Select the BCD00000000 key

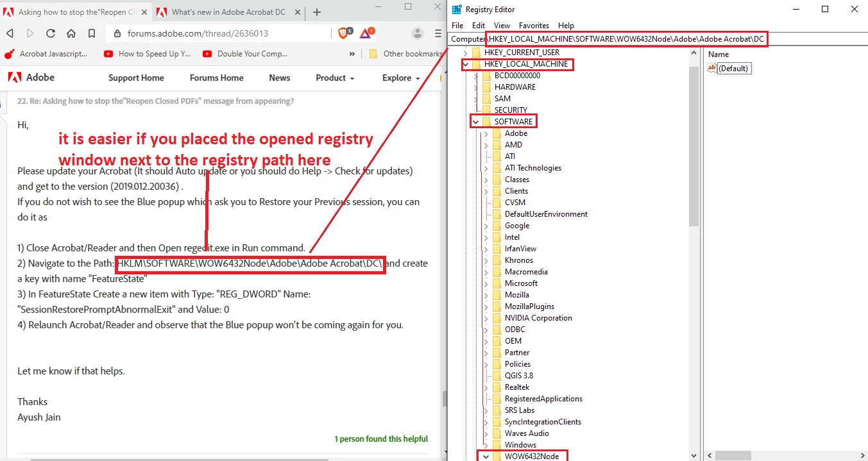[x=517, y=76]
